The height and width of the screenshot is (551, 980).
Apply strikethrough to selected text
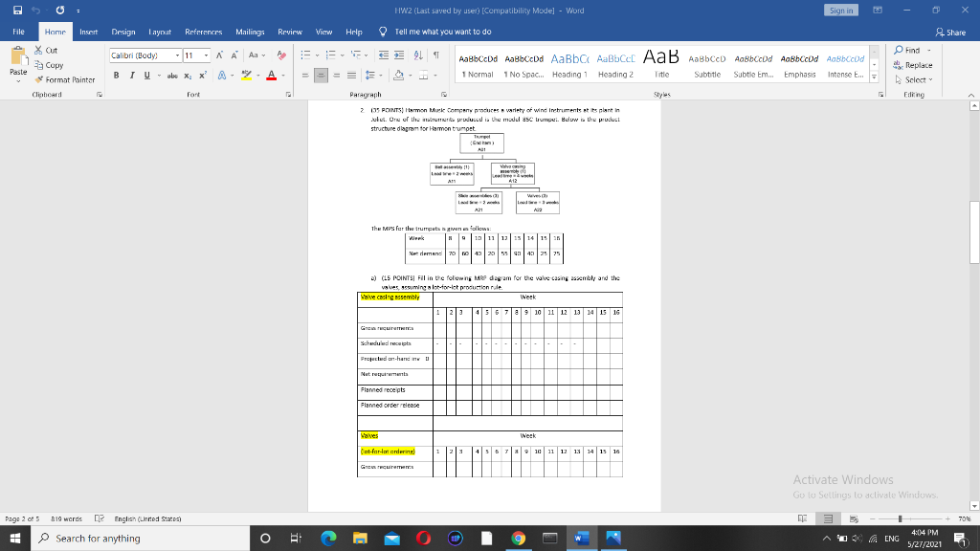174,74
